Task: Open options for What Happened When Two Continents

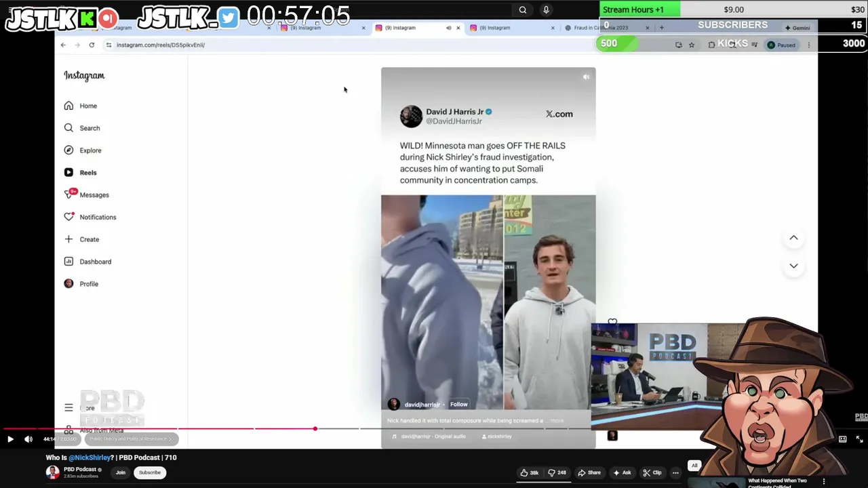Action: tap(824, 481)
